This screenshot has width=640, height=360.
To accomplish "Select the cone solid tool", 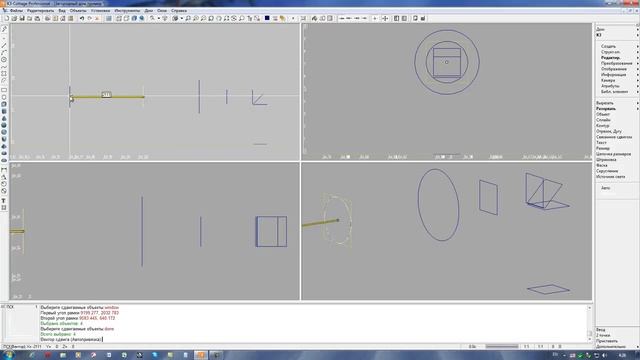I will pyautogui.click(x=4, y=118).
